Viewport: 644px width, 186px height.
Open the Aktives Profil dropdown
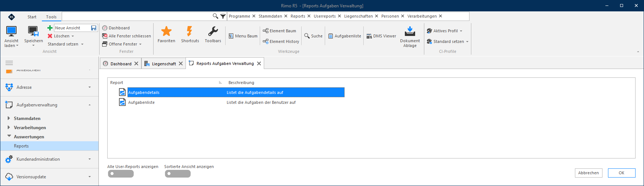click(x=461, y=31)
